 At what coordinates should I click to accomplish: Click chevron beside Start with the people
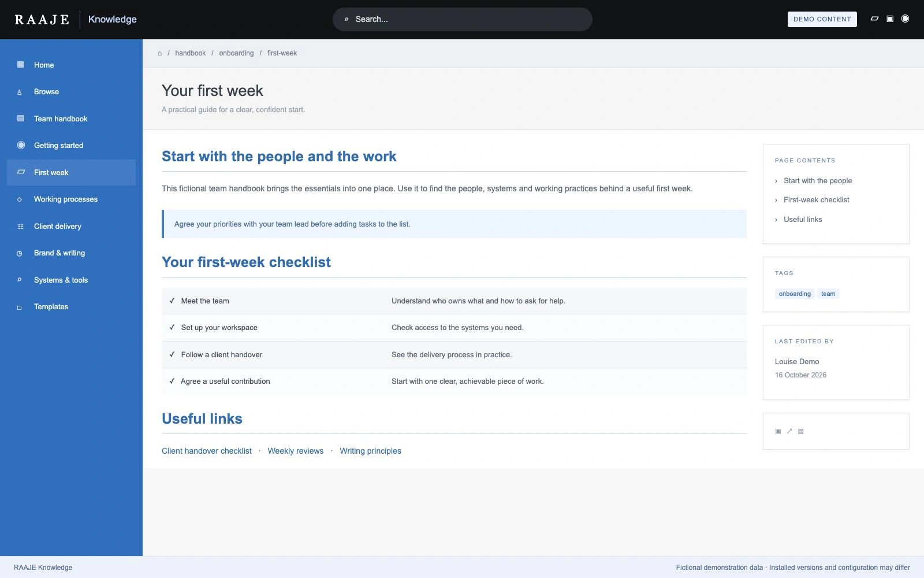[x=776, y=181]
